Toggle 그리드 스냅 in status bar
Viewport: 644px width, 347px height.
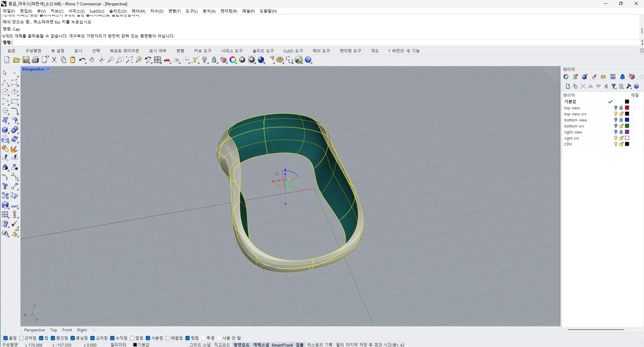pyautogui.click(x=200, y=345)
